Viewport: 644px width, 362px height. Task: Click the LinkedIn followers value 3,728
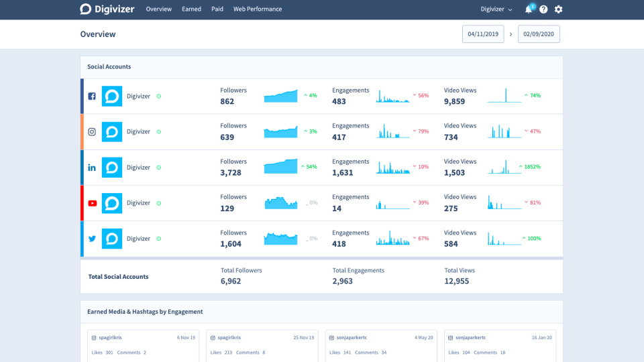point(231,173)
